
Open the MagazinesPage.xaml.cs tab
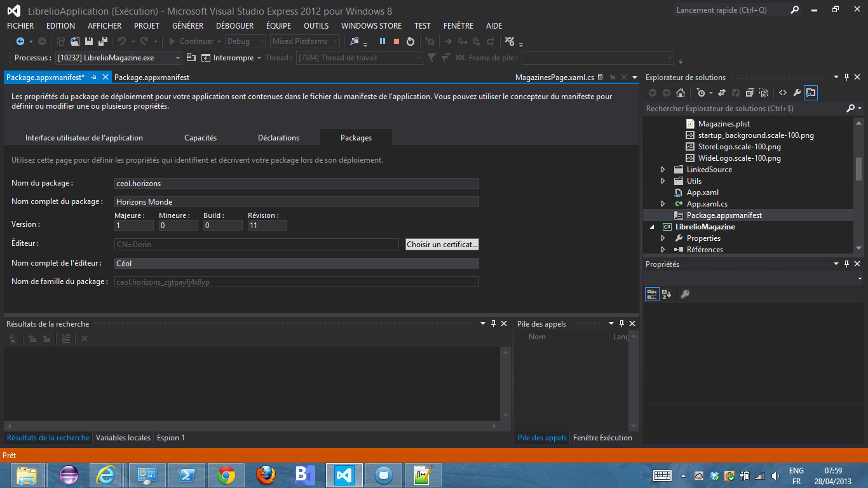555,77
